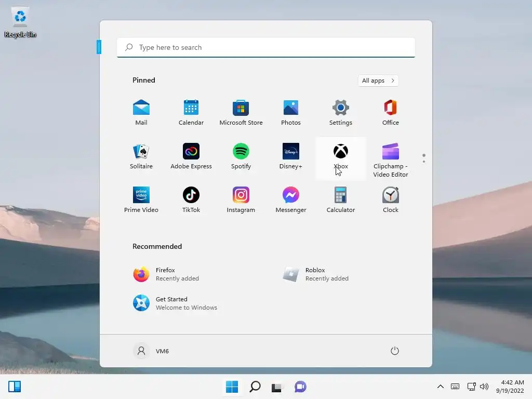Screen dimensions: 532x399
Task: Launch Spotify
Action: pyautogui.click(x=241, y=156)
